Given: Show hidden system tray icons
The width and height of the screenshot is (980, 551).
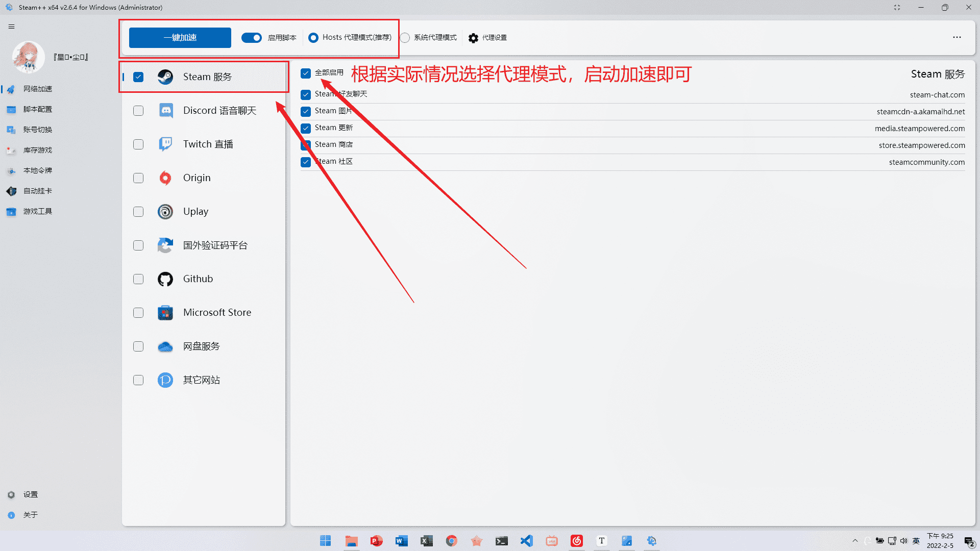Looking at the screenshot, I should (855, 541).
